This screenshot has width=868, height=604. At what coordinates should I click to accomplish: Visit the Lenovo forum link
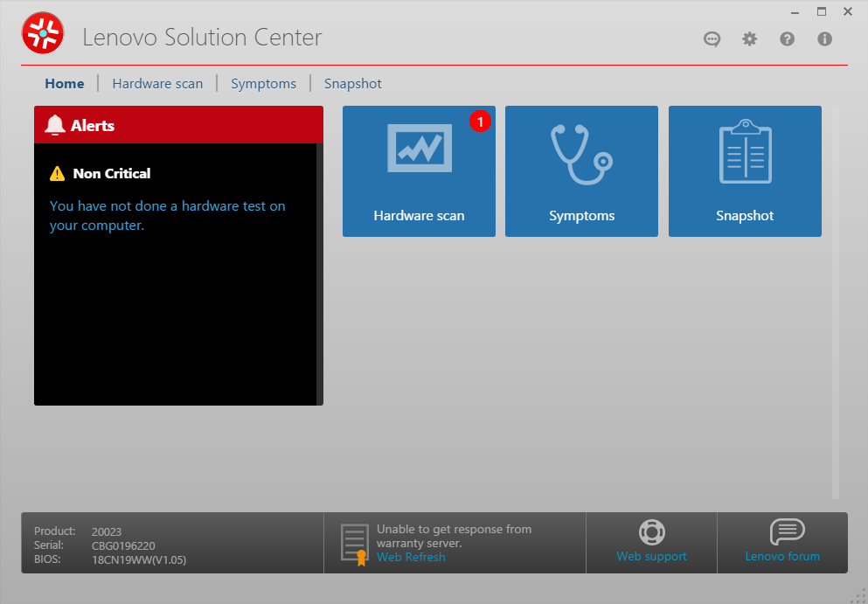782,557
